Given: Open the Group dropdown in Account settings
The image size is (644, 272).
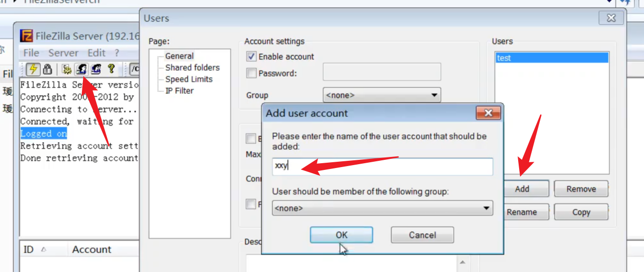Looking at the screenshot, I should pos(381,95).
